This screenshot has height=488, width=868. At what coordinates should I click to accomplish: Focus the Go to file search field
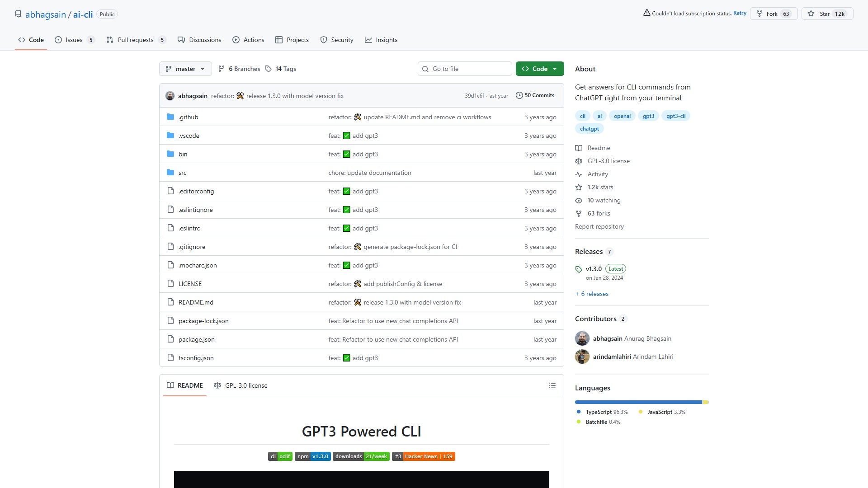465,69
